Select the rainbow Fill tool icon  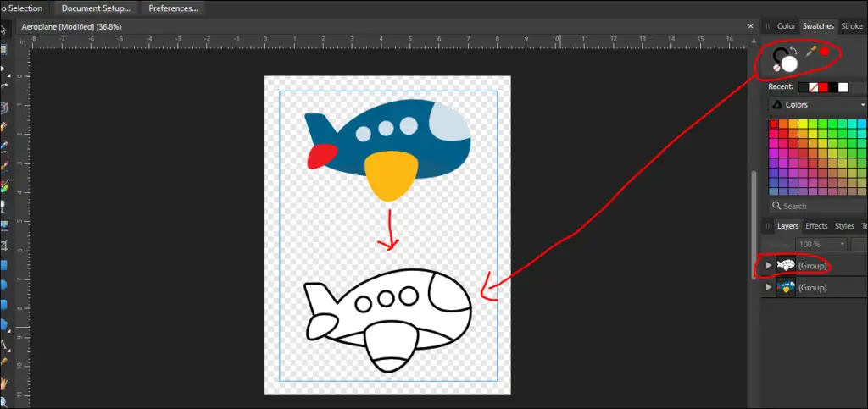point(3,186)
